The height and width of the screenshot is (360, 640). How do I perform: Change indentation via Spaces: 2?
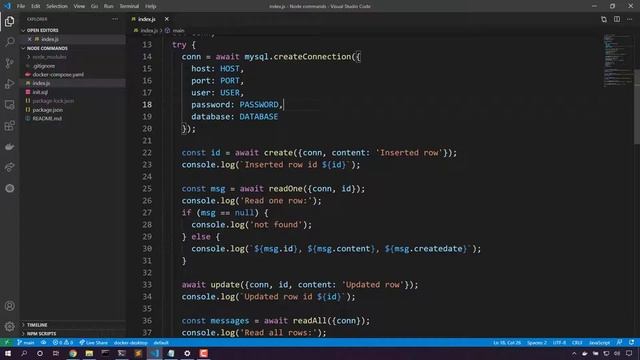[x=537, y=342]
